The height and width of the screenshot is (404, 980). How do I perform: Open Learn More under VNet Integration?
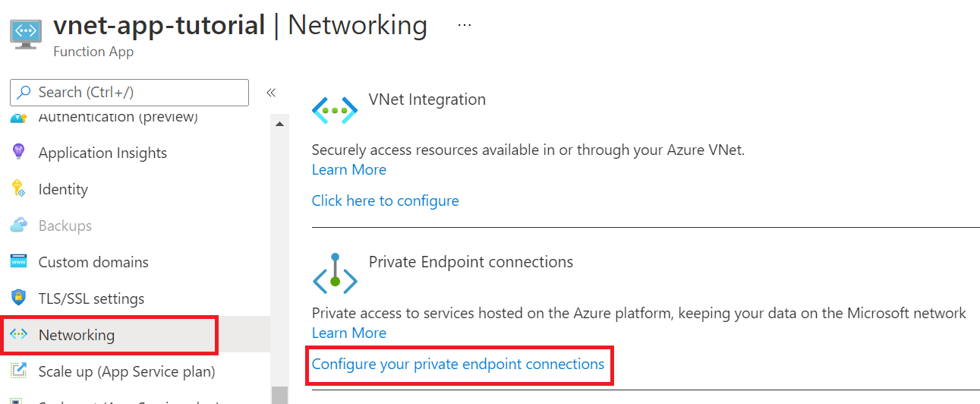coord(348,169)
